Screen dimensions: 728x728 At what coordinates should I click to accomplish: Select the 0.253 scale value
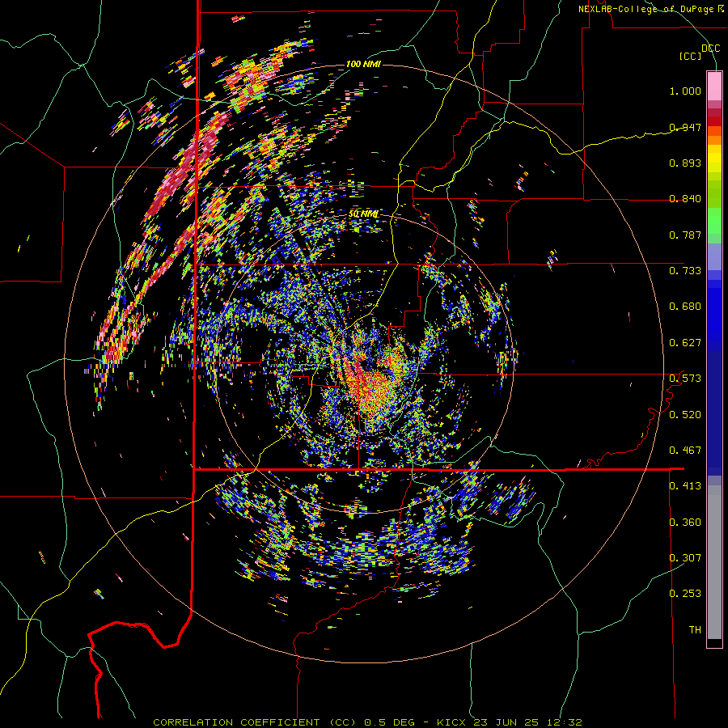coord(685,594)
